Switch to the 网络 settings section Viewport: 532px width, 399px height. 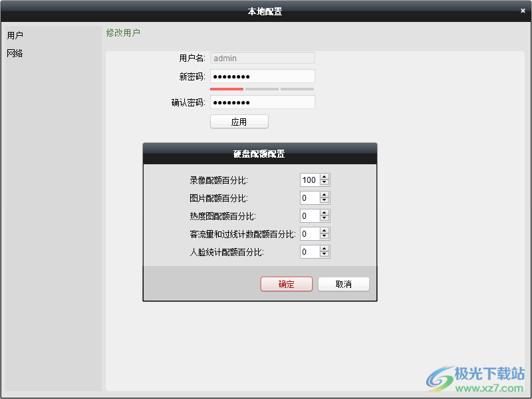[x=15, y=53]
